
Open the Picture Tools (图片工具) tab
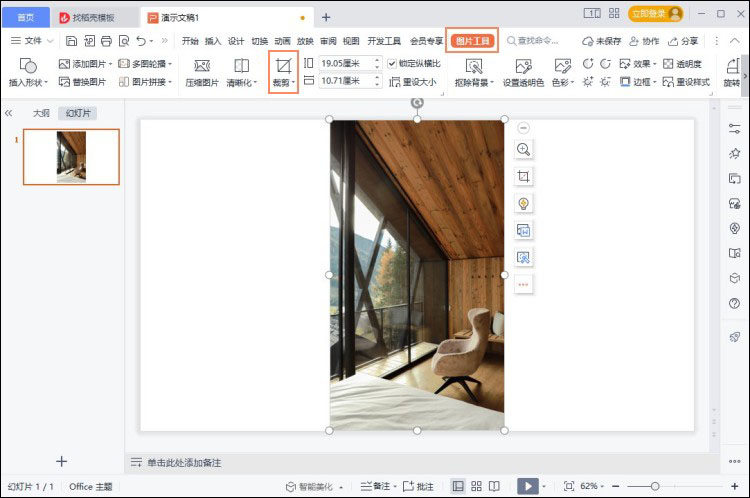pyautogui.click(x=472, y=41)
